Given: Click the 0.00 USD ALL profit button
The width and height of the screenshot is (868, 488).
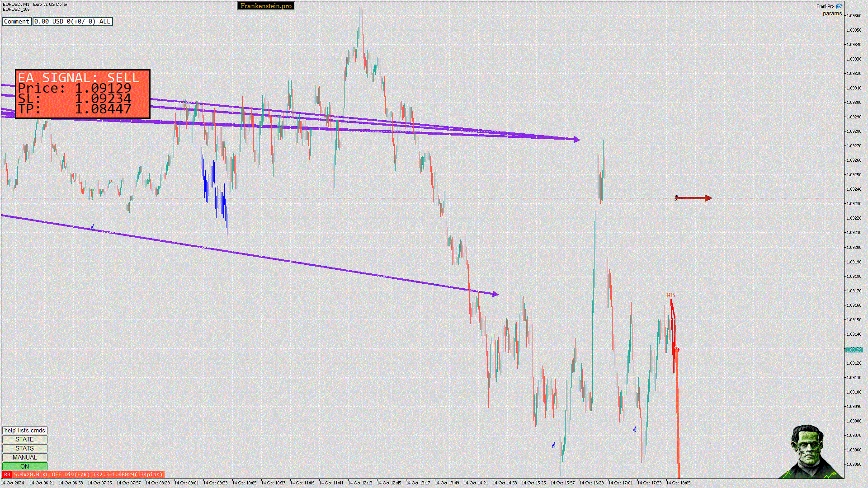Looking at the screenshot, I should point(72,21).
